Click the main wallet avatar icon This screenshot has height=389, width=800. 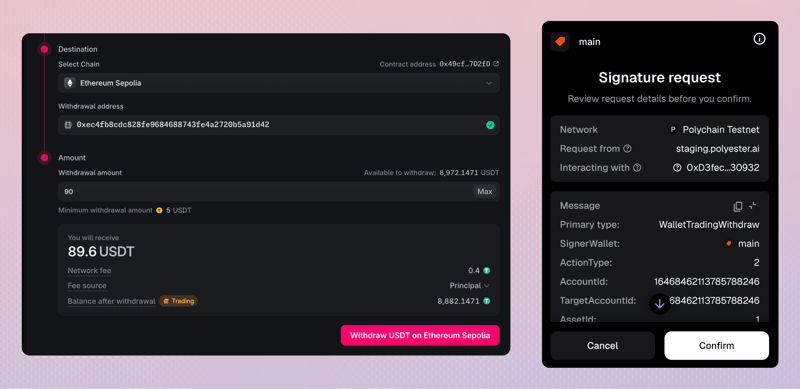pyautogui.click(x=560, y=42)
